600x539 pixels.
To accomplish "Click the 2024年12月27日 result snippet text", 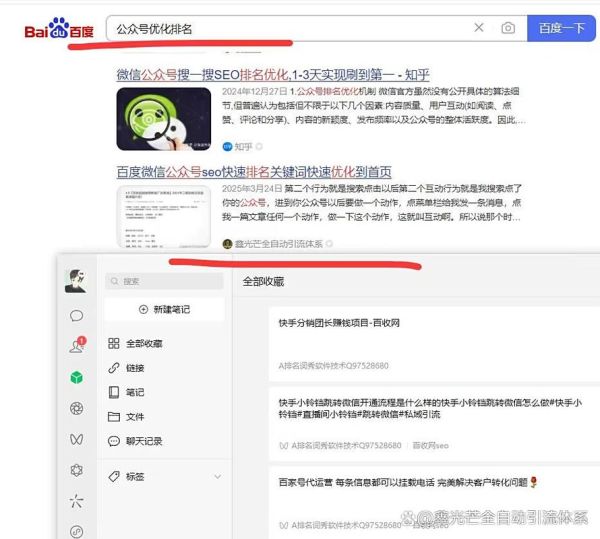I will click(373, 106).
